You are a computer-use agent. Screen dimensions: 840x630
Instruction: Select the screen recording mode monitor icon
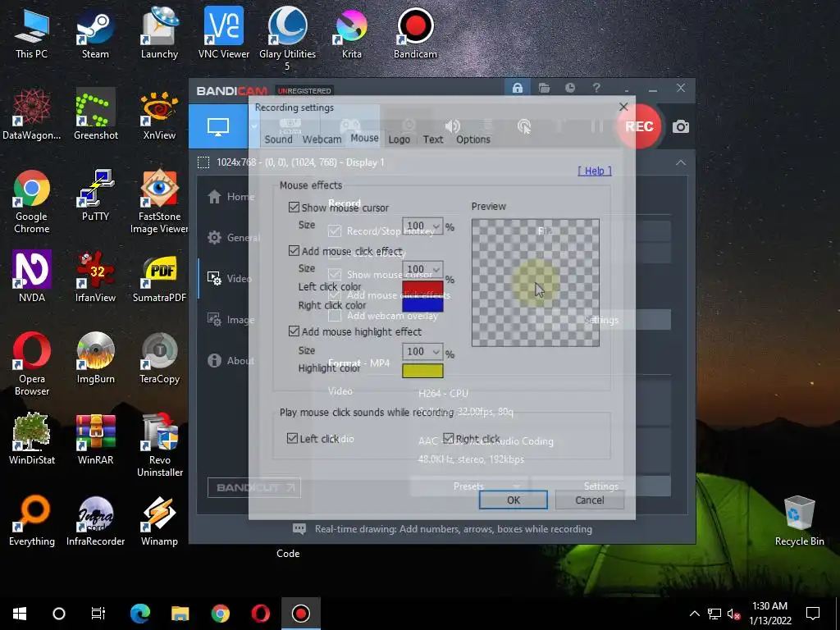[x=218, y=127]
